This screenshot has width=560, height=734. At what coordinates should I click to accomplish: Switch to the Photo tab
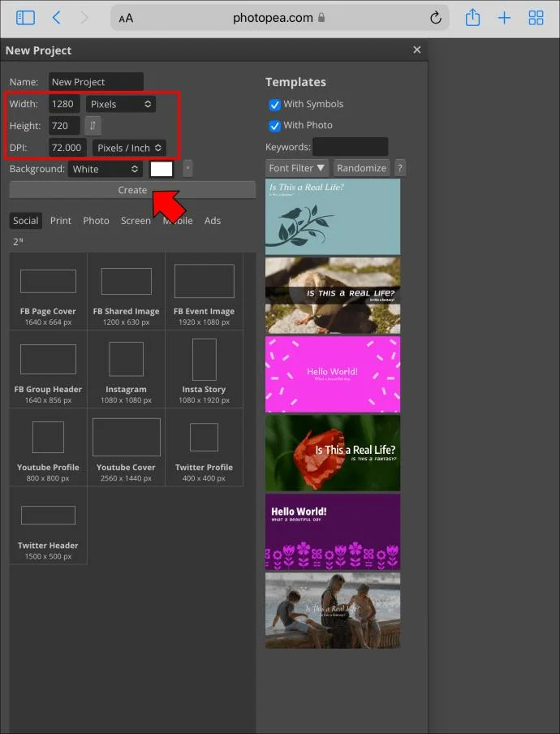(x=96, y=221)
